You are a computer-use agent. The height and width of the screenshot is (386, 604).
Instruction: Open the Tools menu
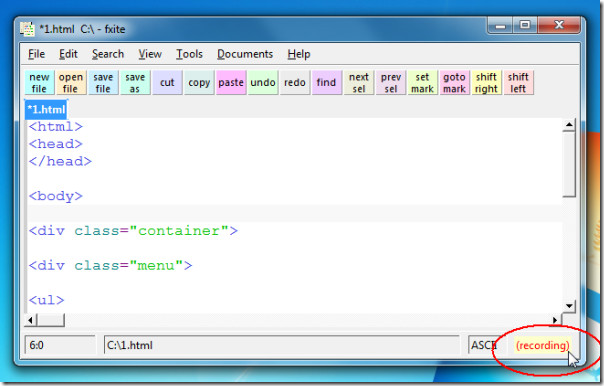(x=189, y=54)
